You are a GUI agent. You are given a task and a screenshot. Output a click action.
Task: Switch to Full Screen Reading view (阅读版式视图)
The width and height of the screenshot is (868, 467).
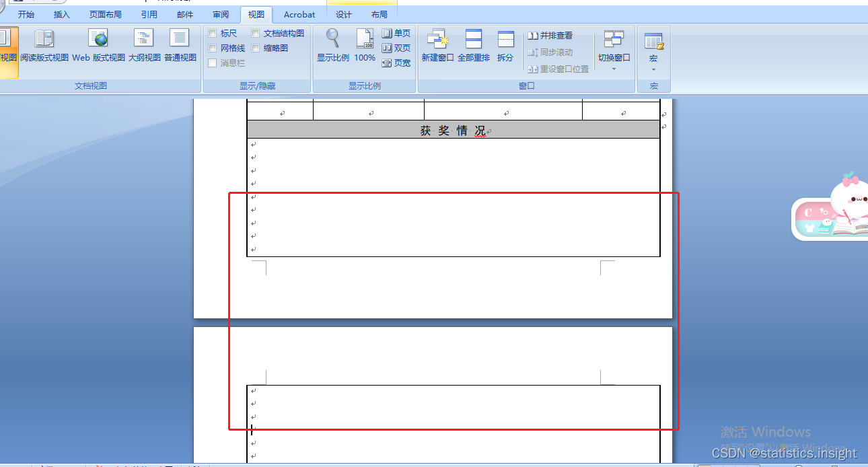tap(44, 45)
